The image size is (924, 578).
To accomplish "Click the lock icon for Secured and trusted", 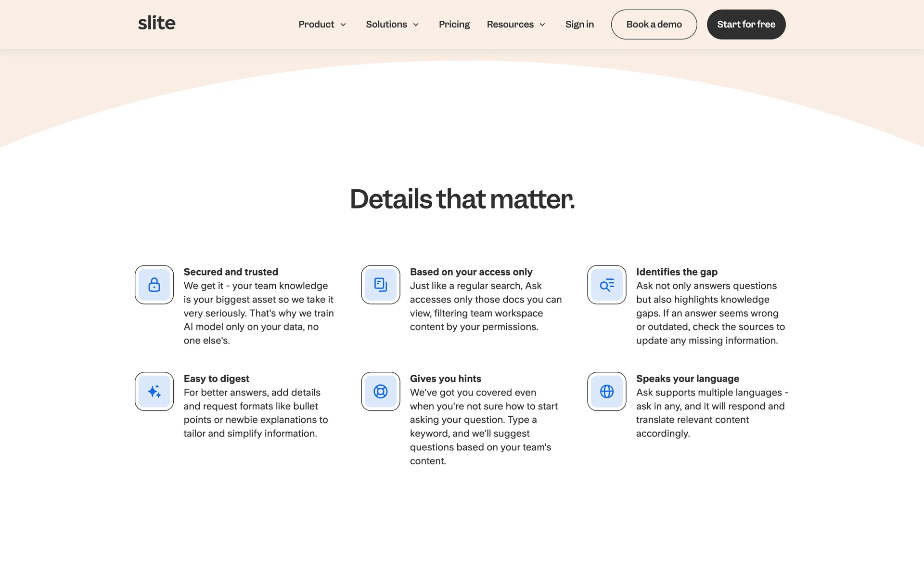I will tap(154, 285).
